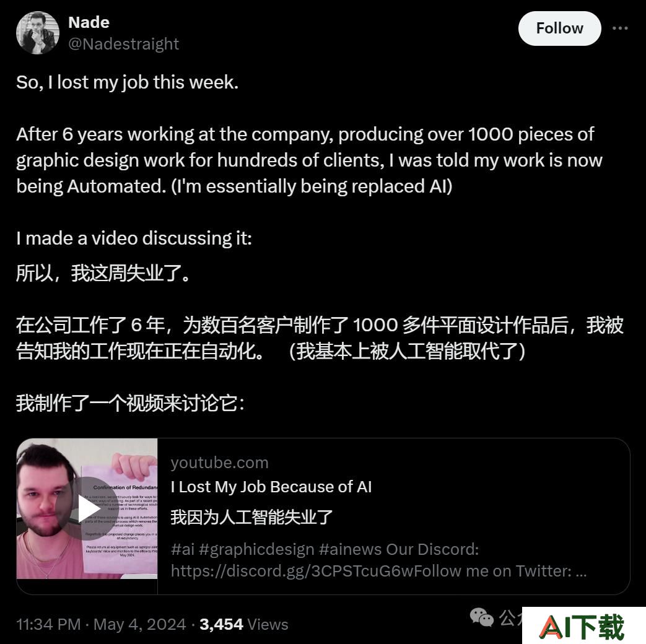This screenshot has width=646, height=644.
Task: Open Nade's profile avatar picture
Action: (38, 33)
